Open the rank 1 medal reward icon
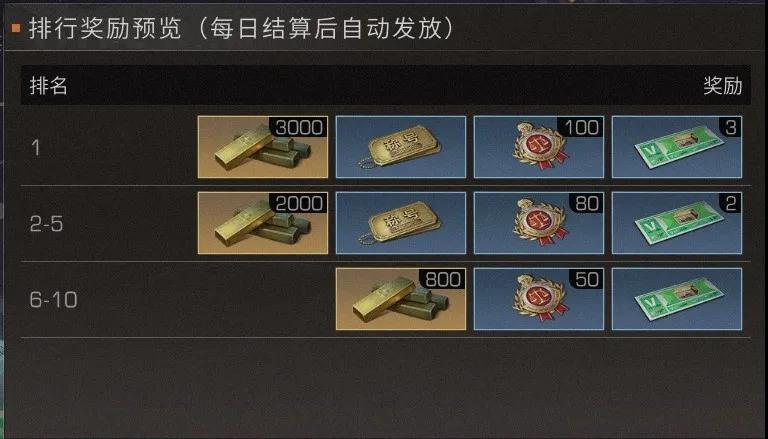Screen dimensions: 768x439 coord(539,147)
